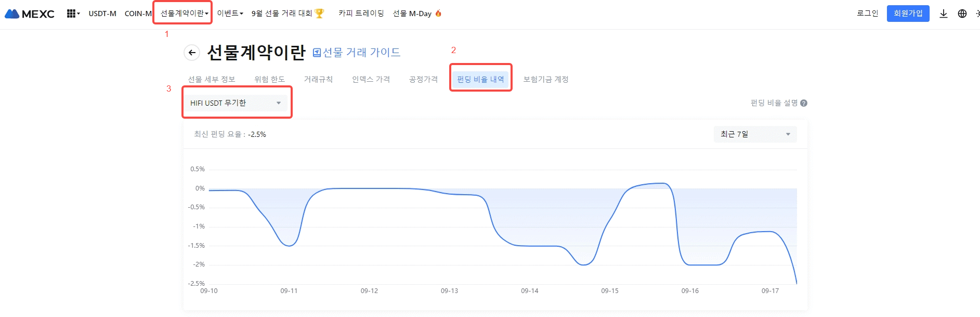Viewport: 980px width, 317px height.
Task: Open the 선물 거래 가이드 link
Action: 357,53
